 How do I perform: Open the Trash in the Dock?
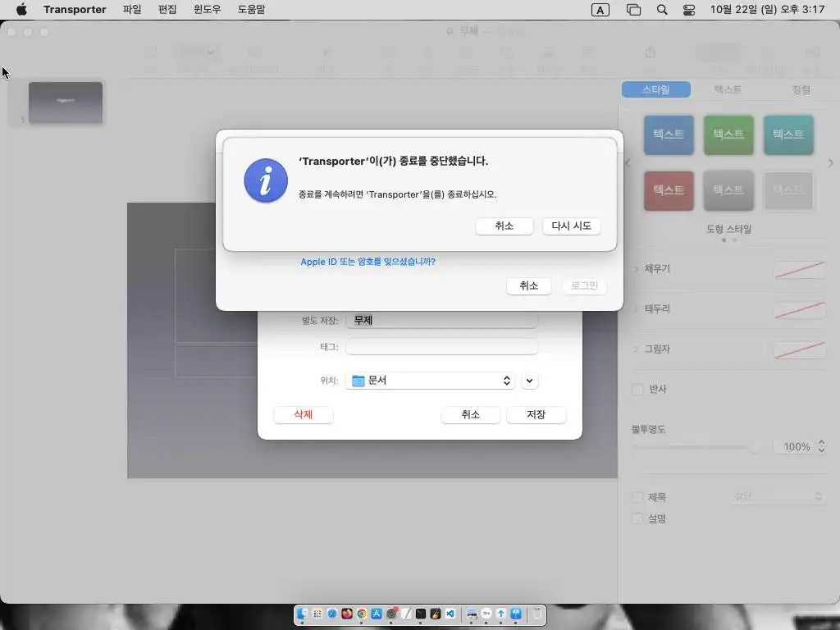536,614
